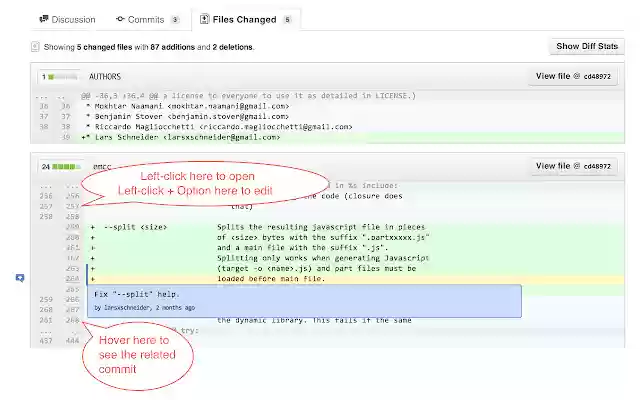Click the Show Diff Stats button
The image size is (640, 400).
coord(587,46)
